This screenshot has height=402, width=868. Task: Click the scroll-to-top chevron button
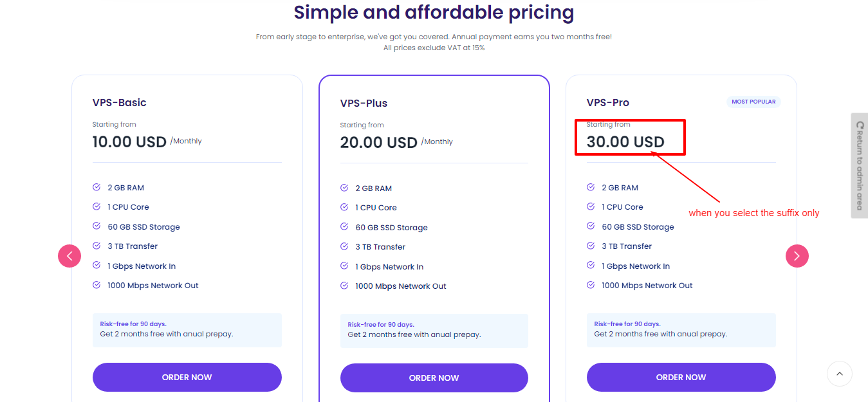(839, 374)
